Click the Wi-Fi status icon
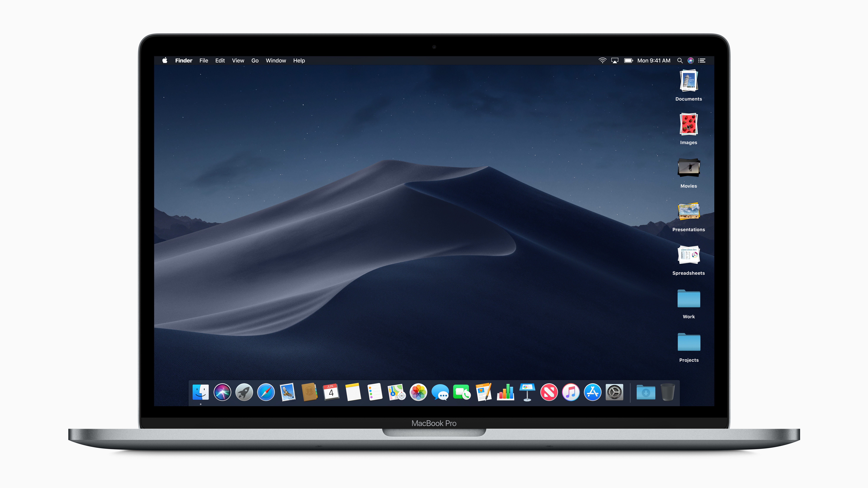This screenshot has width=868, height=488. tap(601, 60)
